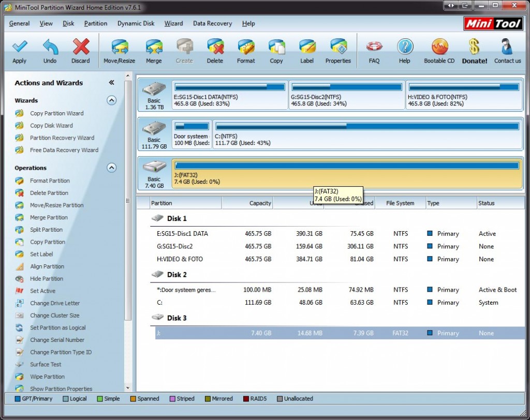530x420 pixels.
Task: Open the General menu
Action: tap(19, 23)
